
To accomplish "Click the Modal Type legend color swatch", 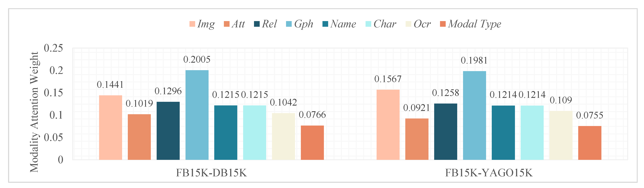I will pos(443,24).
